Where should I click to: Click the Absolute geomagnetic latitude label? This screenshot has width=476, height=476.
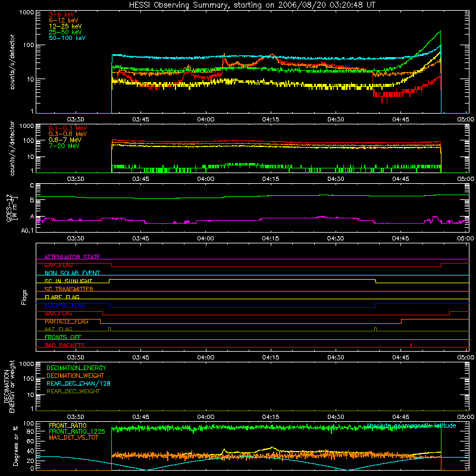pos(411,425)
